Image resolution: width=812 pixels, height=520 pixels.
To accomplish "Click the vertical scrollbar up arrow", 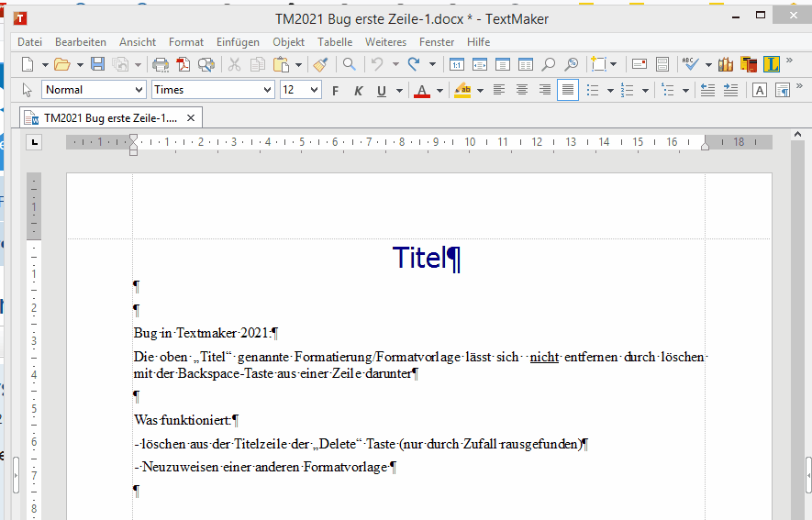I will click(797, 135).
